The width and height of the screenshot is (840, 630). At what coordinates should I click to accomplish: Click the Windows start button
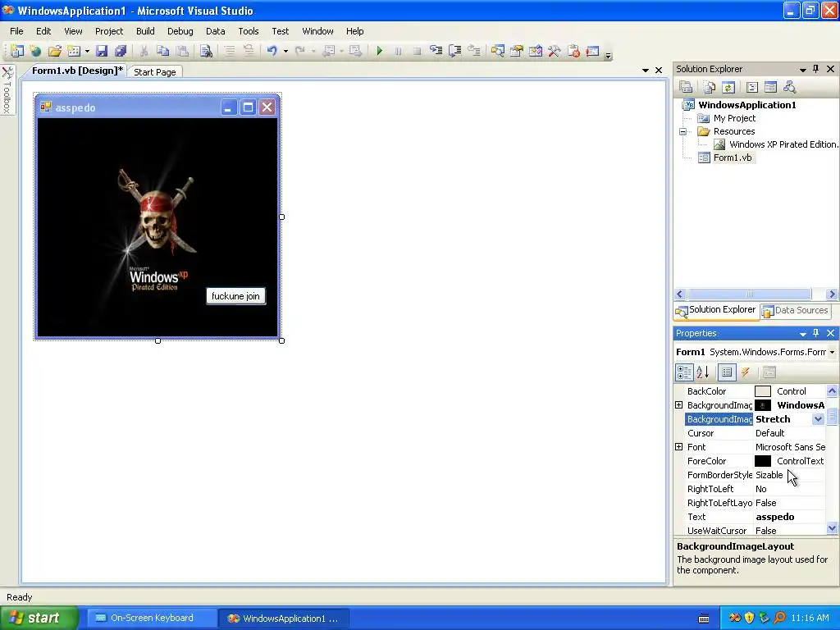tap(39, 618)
